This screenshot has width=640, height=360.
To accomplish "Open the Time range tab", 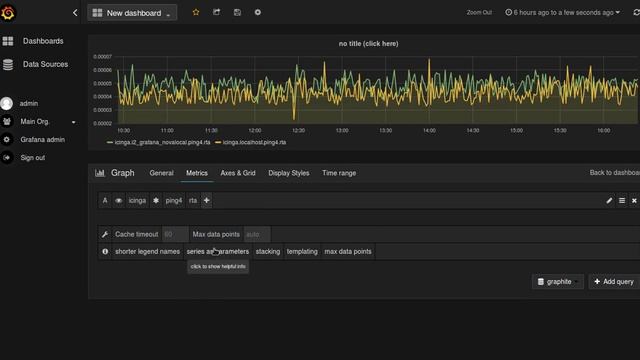I will [x=339, y=173].
